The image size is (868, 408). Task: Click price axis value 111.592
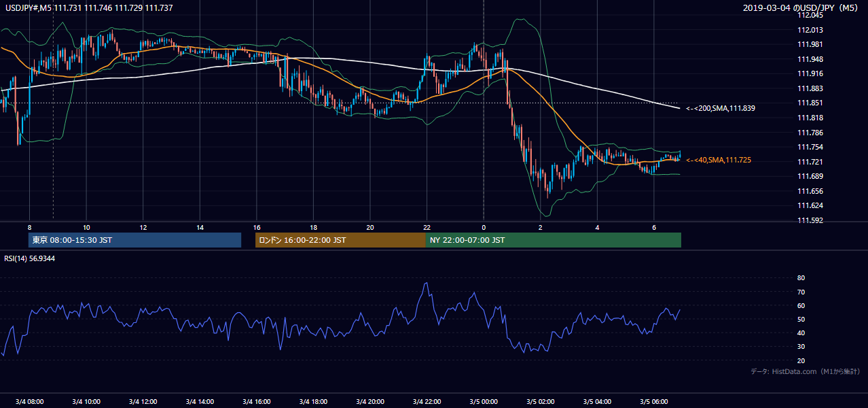(x=811, y=220)
